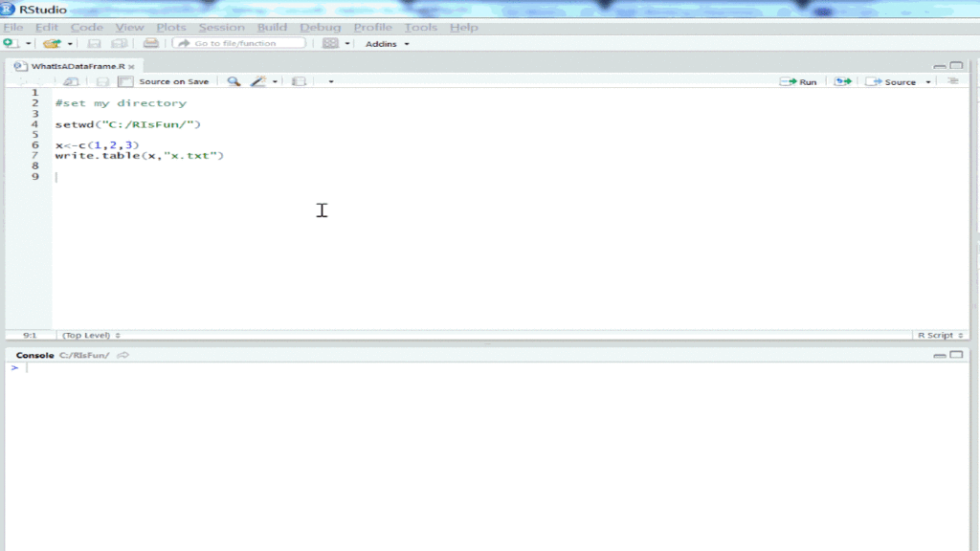Click the Source button
Screen dimensions: 980x551
(891, 82)
